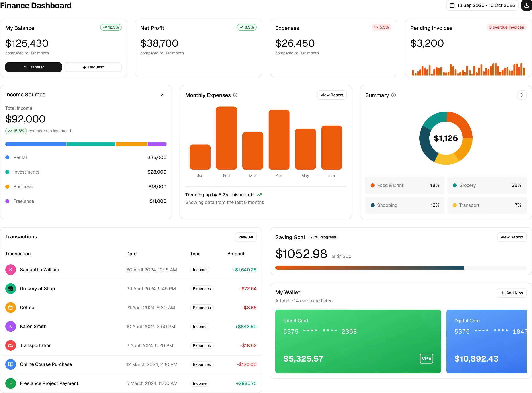Click View All in Transactions

point(246,237)
